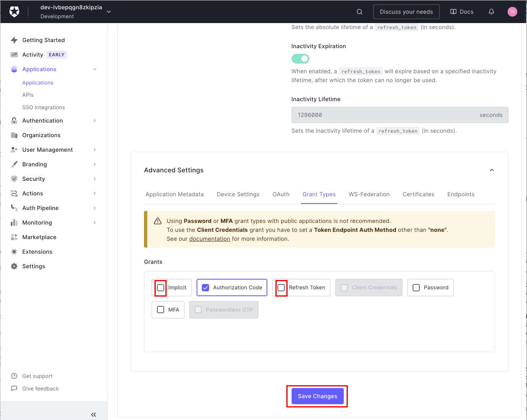Click the Extensions sidebar icon
The image size is (527, 420).
14,252
